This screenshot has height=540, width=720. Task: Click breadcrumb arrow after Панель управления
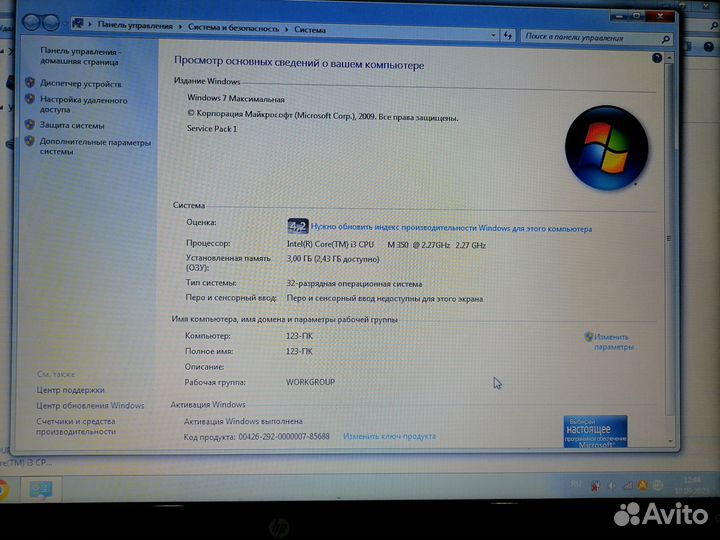(180, 27)
